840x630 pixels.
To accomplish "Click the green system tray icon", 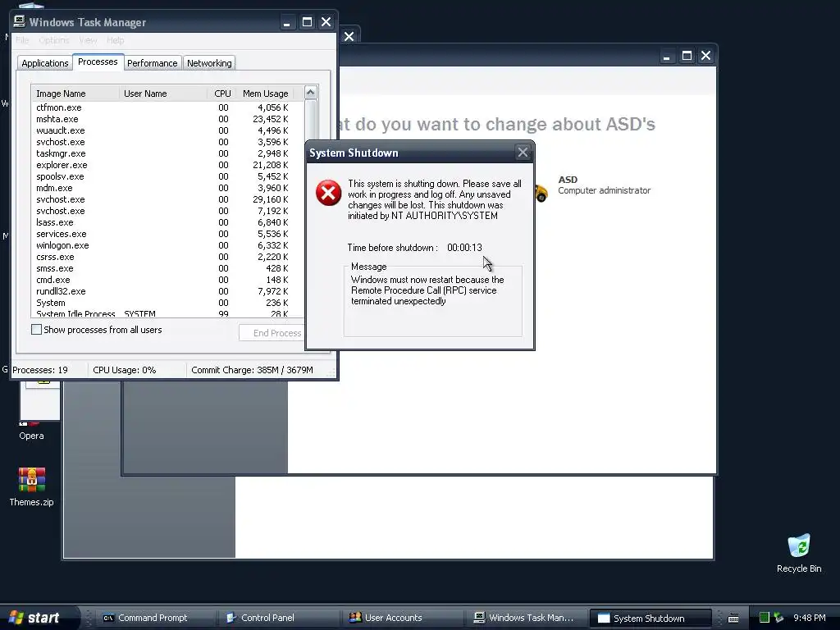I will [765, 618].
